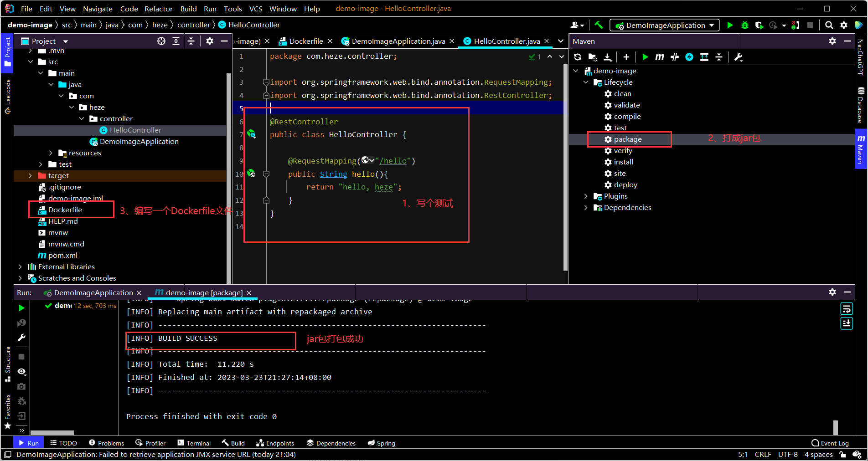Open the Terminal tool window
Screen dimensions: 868x461
click(194, 443)
